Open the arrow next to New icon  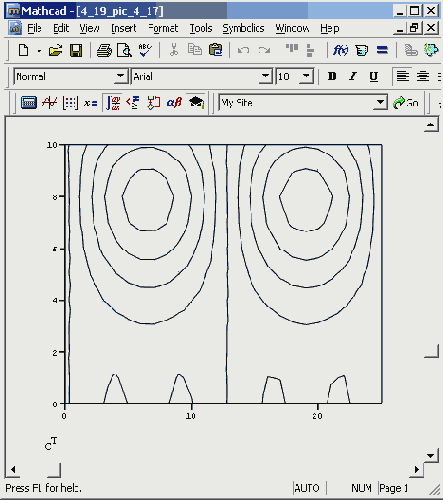coord(39,51)
